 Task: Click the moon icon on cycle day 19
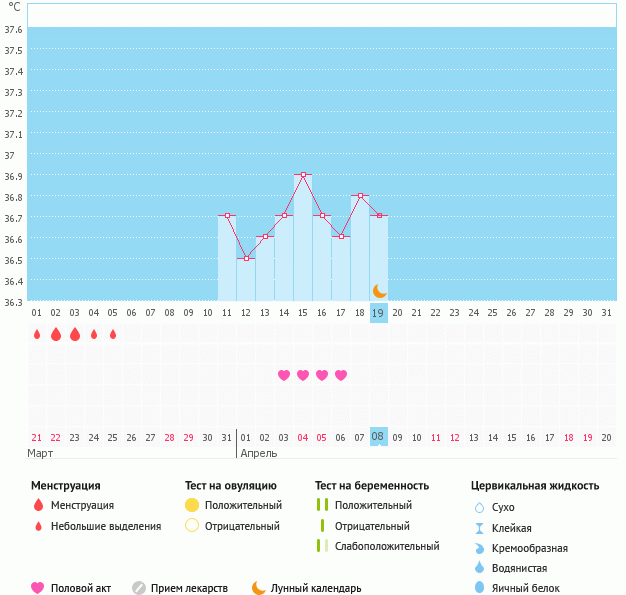click(379, 291)
